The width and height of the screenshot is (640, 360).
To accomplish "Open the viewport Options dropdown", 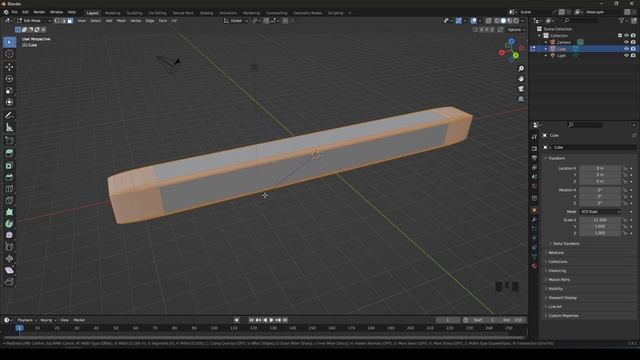I will pyautogui.click(x=516, y=30).
